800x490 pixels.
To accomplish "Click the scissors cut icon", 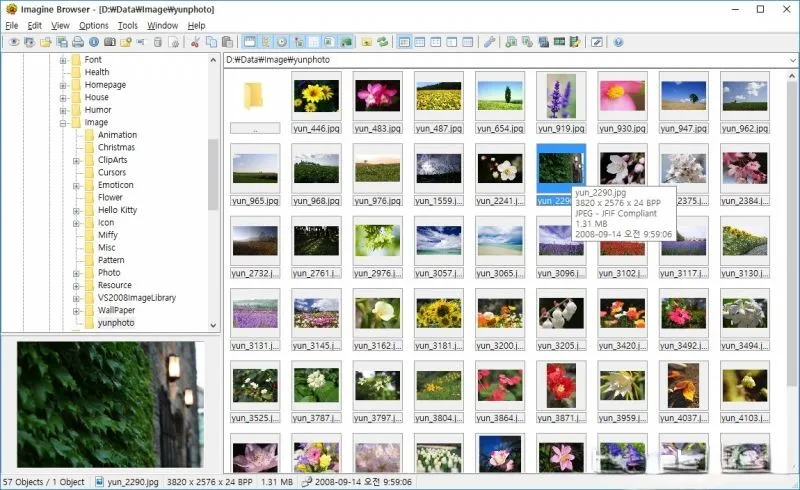I will tap(195, 42).
